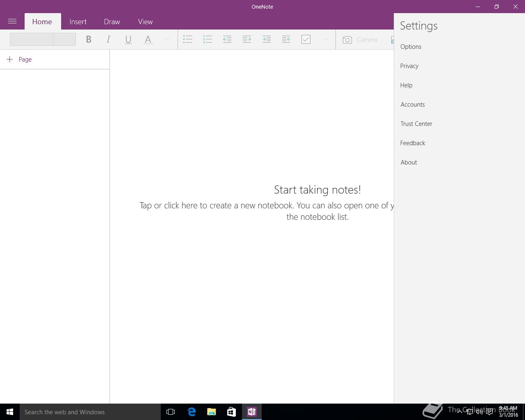Open Feedback from Settings pane

413,143
